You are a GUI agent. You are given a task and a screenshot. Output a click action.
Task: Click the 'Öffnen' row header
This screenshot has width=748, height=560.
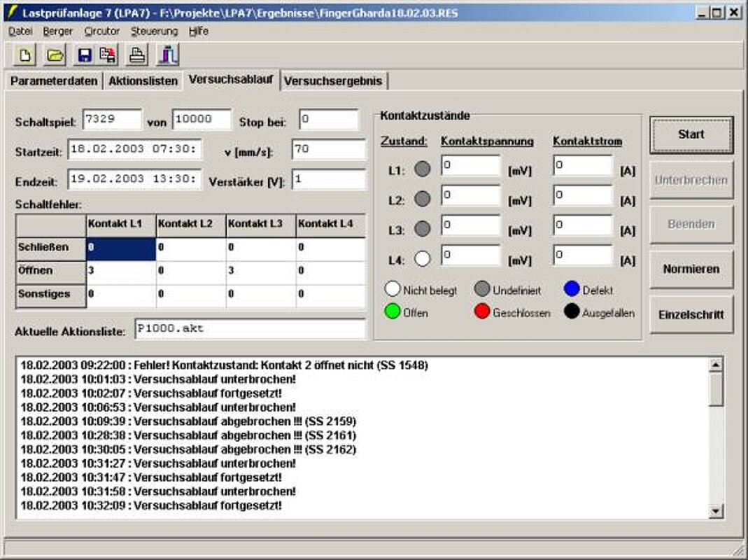(50, 272)
